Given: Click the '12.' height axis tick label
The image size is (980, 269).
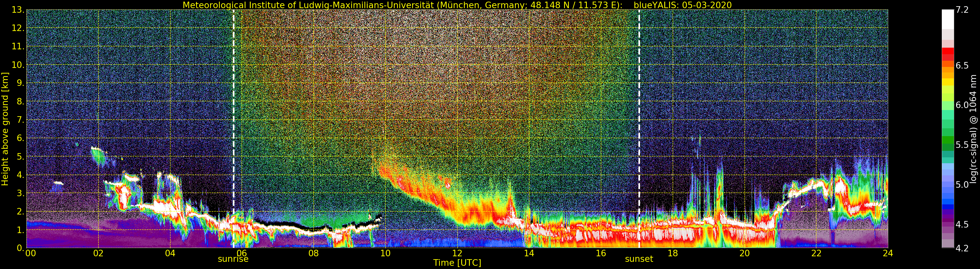Looking at the screenshot, I should (18, 28).
